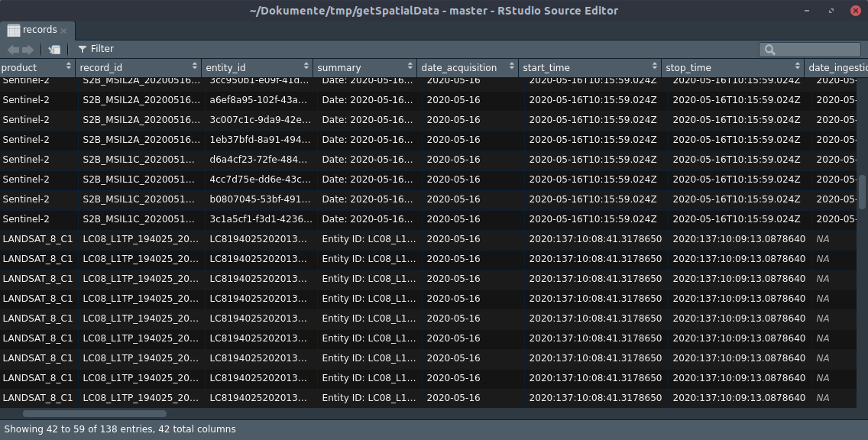Click the forward navigation arrow
868x440 pixels.
[x=28, y=49]
